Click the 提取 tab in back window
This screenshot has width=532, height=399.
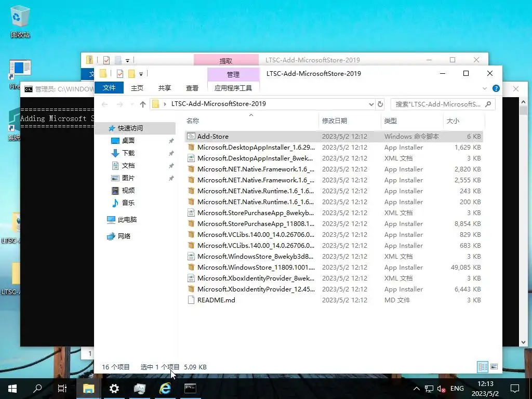click(226, 60)
